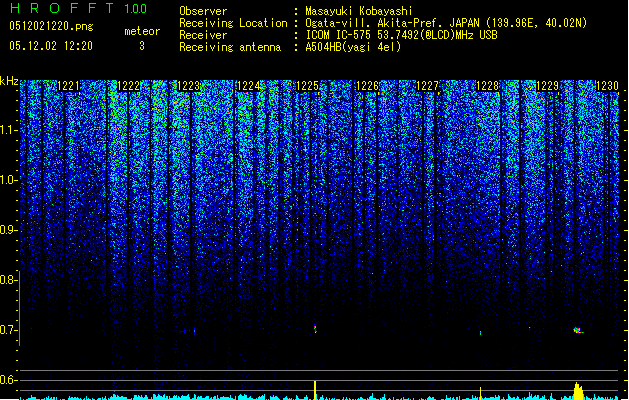Click the 1.1 frequency axis label
This screenshot has width=629, height=400.
pos(8,130)
